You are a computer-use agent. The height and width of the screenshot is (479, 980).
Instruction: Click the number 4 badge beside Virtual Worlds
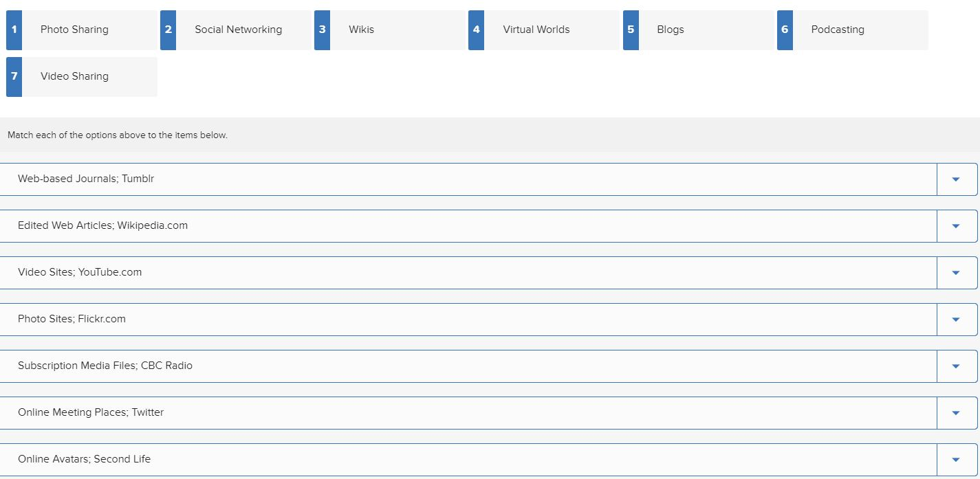(x=476, y=30)
